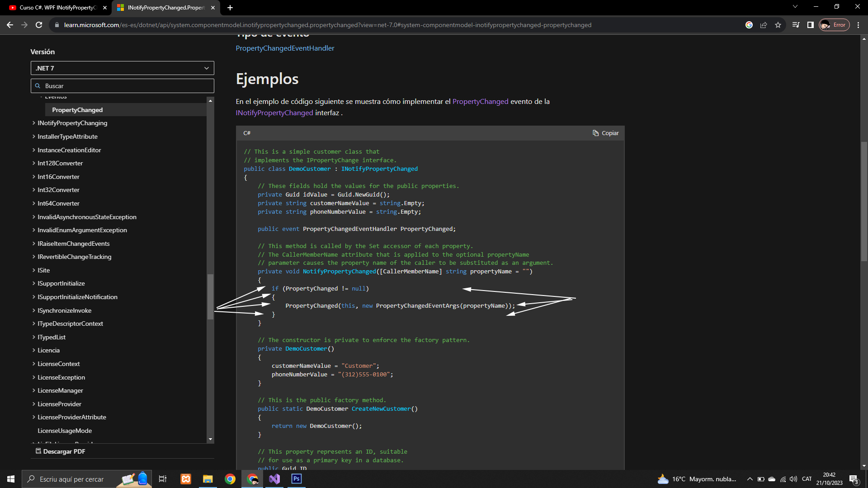Open Chrome three-dot menu

pyautogui.click(x=858, y=25)
